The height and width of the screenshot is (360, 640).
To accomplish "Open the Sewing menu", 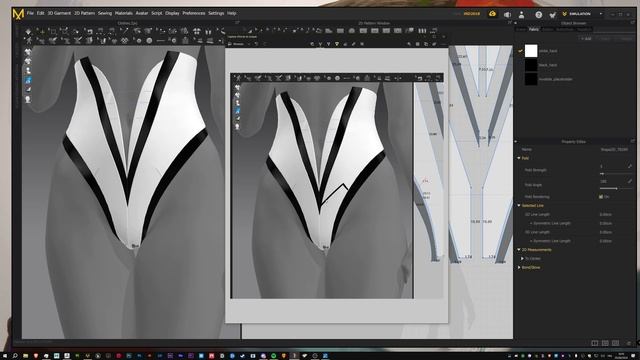I will click(x=105, y=13).
